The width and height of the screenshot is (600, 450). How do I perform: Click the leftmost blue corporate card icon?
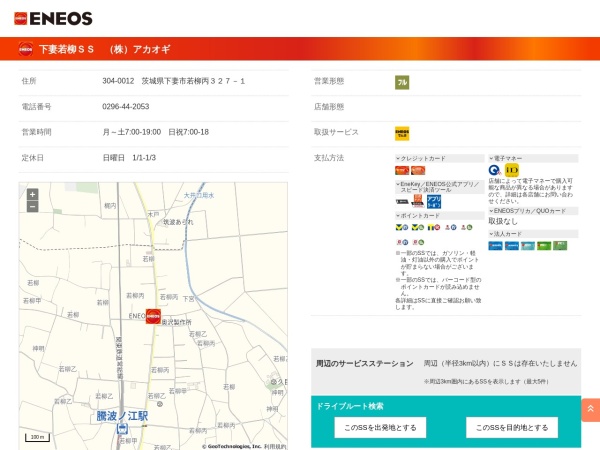[x=496, y=246]
